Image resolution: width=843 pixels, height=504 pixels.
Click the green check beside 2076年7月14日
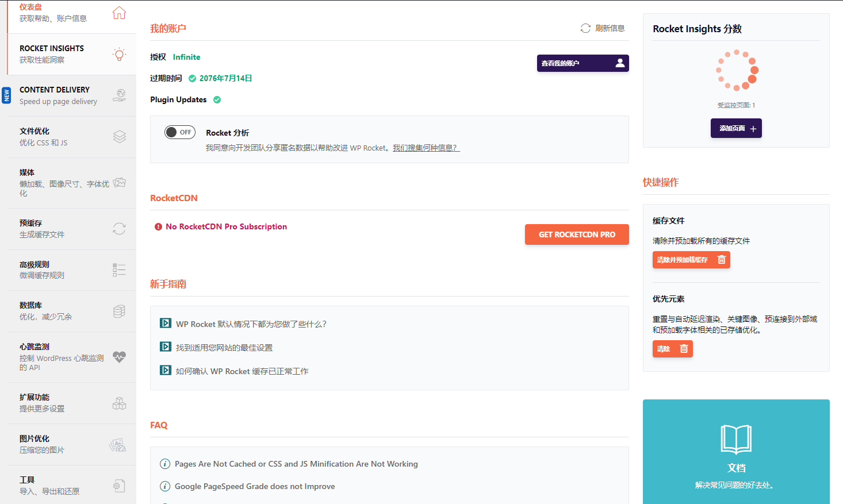pos(192,79)
